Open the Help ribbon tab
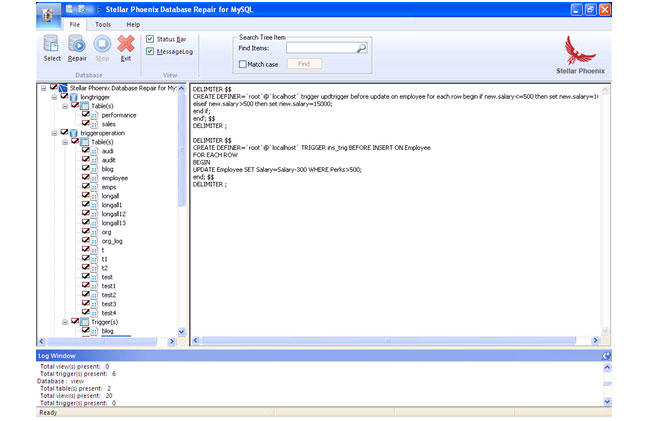 tap(133, 25)
